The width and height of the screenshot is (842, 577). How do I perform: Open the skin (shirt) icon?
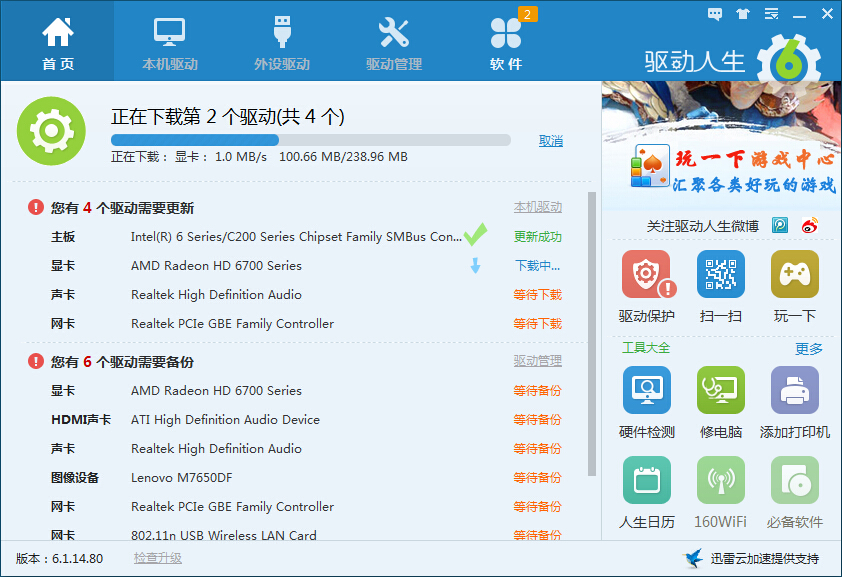(743, 14)
